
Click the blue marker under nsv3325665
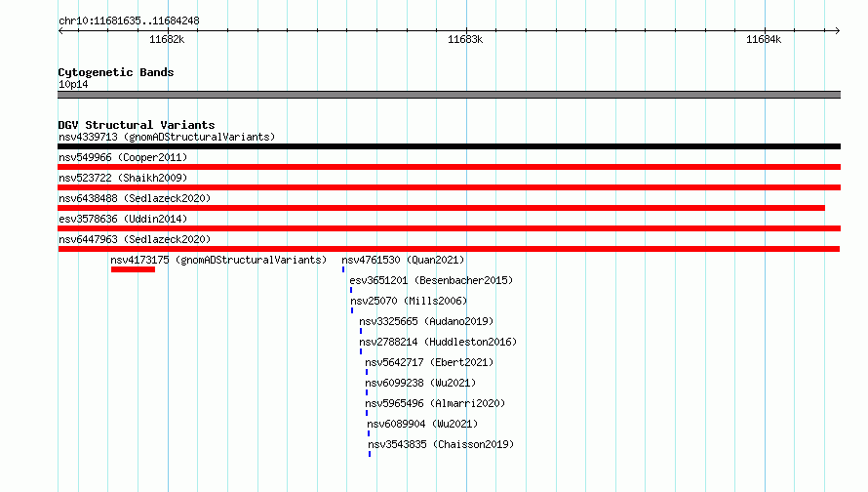pos(361,331)
